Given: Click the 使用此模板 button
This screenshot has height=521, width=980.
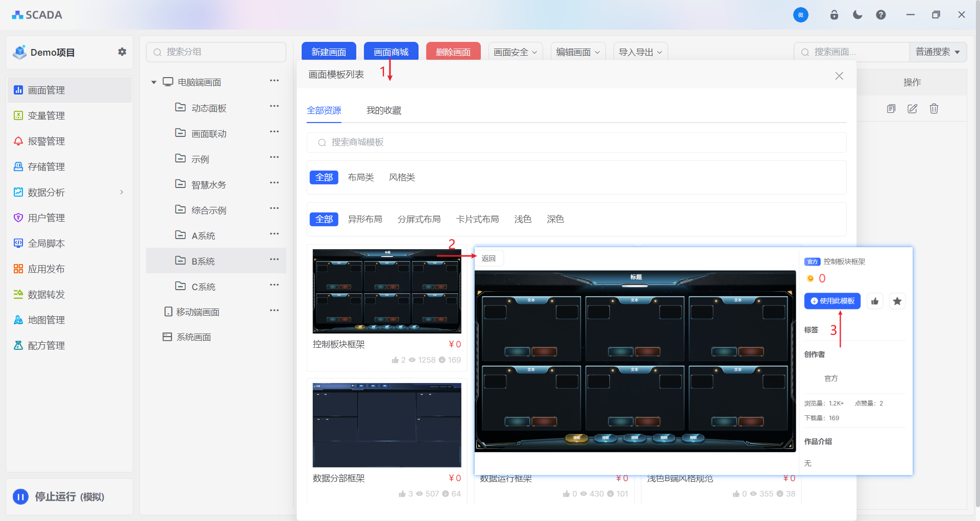Looking at the screenshot, I should pyautogui.click(x=832, y=301).
